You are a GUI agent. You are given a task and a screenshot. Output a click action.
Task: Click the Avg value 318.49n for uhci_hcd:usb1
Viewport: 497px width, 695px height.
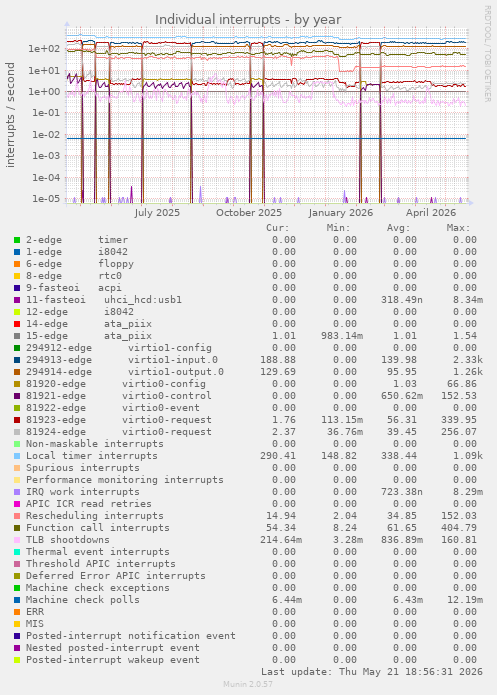click(402, 300)
